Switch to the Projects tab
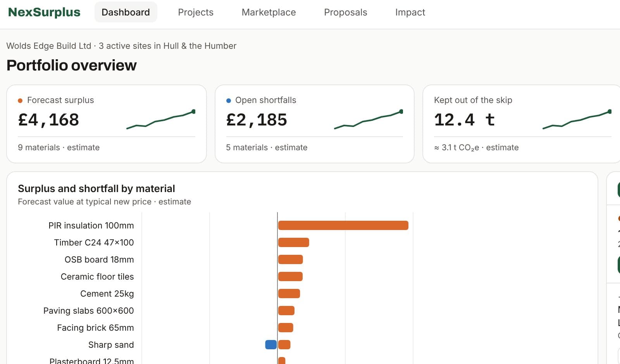This screenshot has width=620, height=364. click(196, 12)
